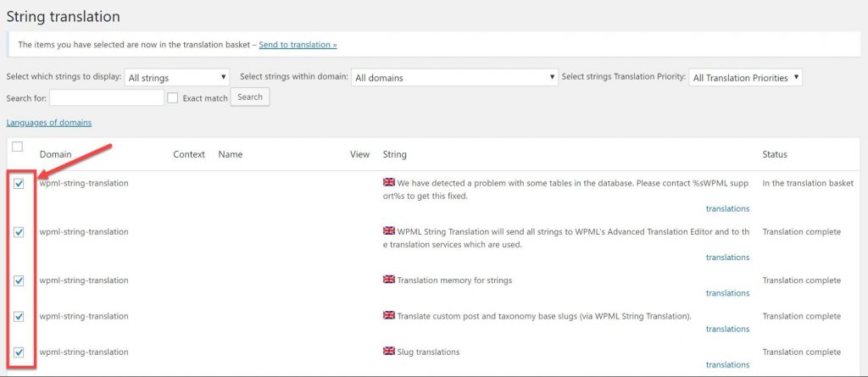Click the UK flag beside 'We have detected a problem'
This screenshot has height=377, width=868.
click(x=388, y=182)
